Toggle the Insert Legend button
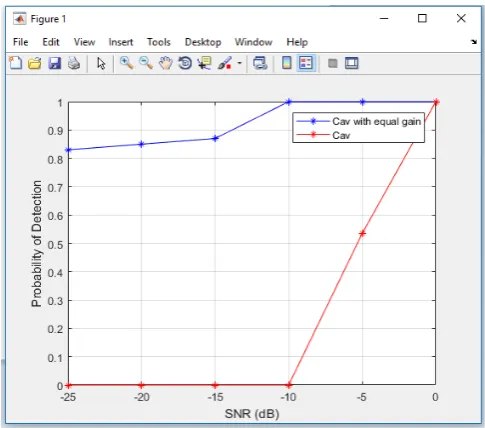485x428 pixels. tap(306, 63)
